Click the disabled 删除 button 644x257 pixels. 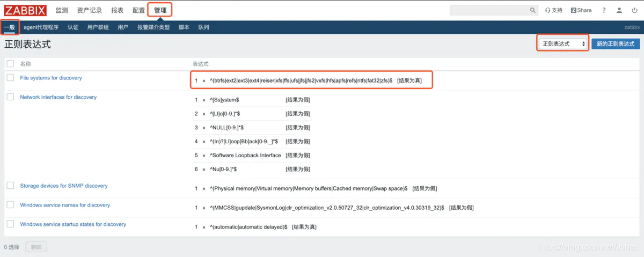(x=36, y=247)
